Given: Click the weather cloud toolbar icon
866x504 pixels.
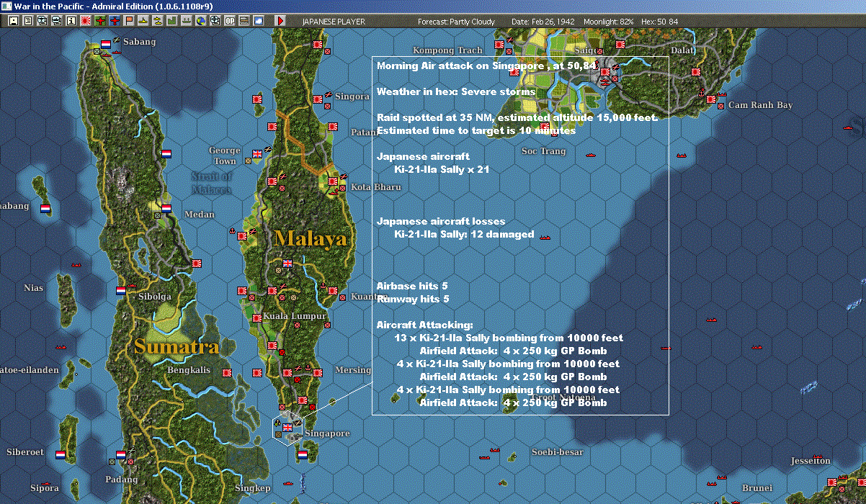Looking at the screenshot, I should point(258,21).
